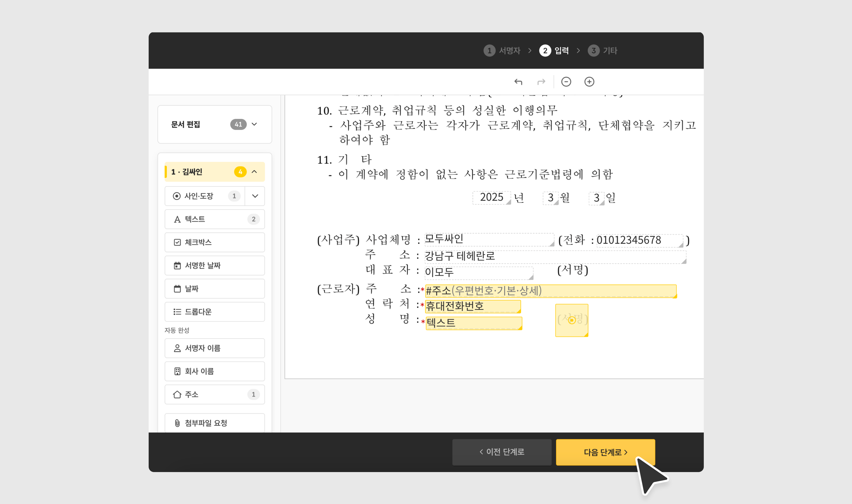Select step 2 입력
The image size is (852, 504).
coord(554,51)
